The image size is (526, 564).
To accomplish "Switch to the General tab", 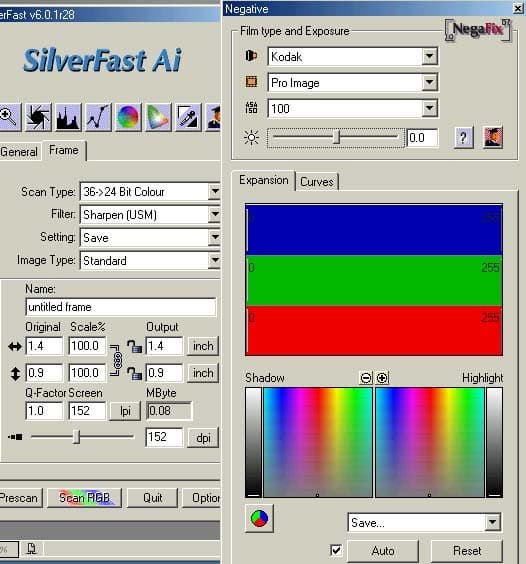I will pos(20,152).
